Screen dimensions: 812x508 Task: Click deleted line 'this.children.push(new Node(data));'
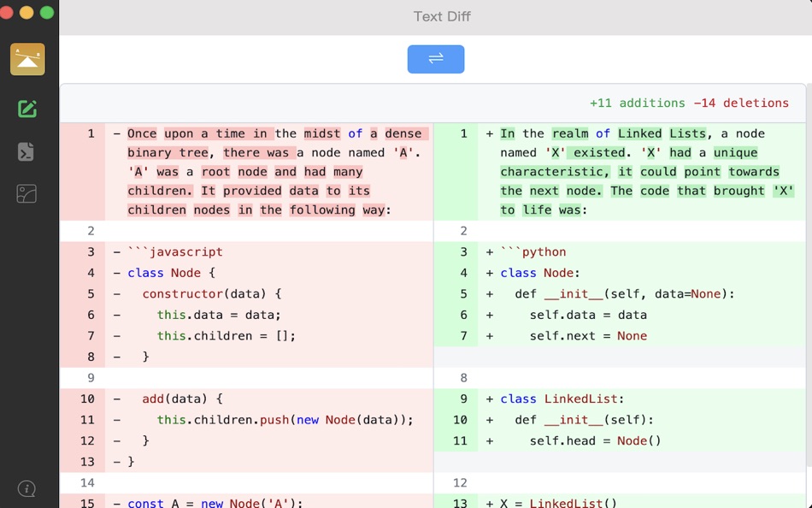point(285,420)
